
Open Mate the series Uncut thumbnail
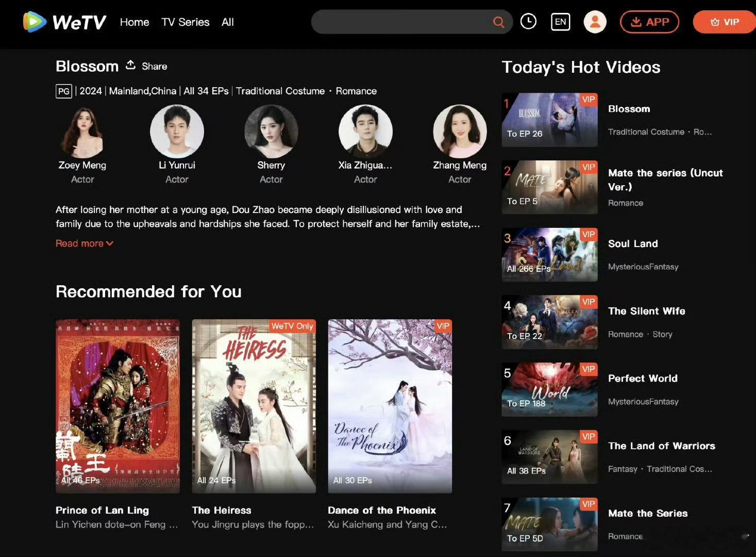click(x=550, y=187)
